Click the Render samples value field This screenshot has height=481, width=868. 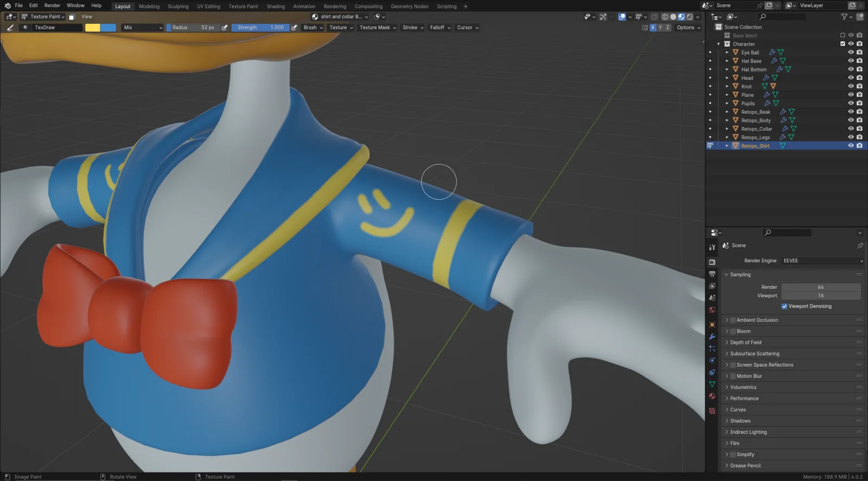pos(821,287)
